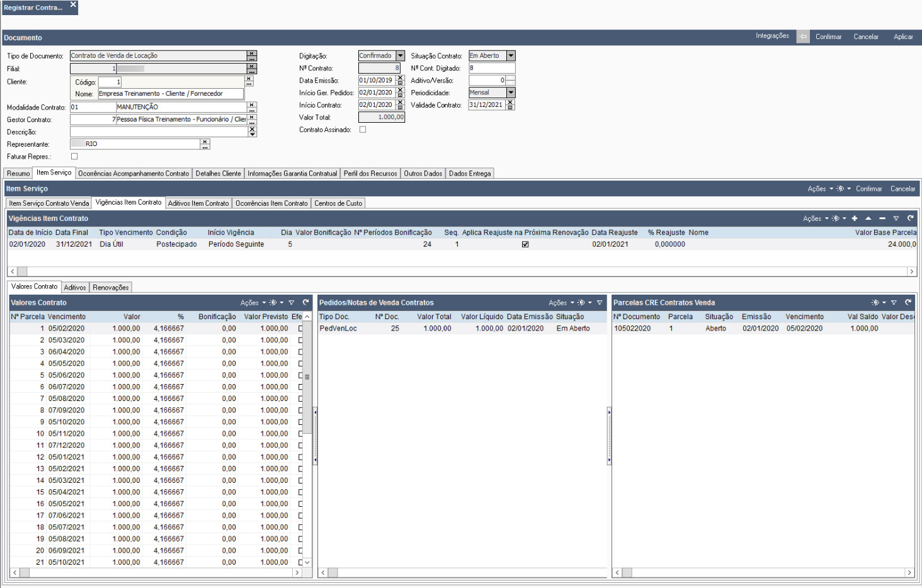The height and width of the screenshot is (588, 922).
Task: Click the minus icon in Vigências Item Contrato
Action: tap(882, 218)
